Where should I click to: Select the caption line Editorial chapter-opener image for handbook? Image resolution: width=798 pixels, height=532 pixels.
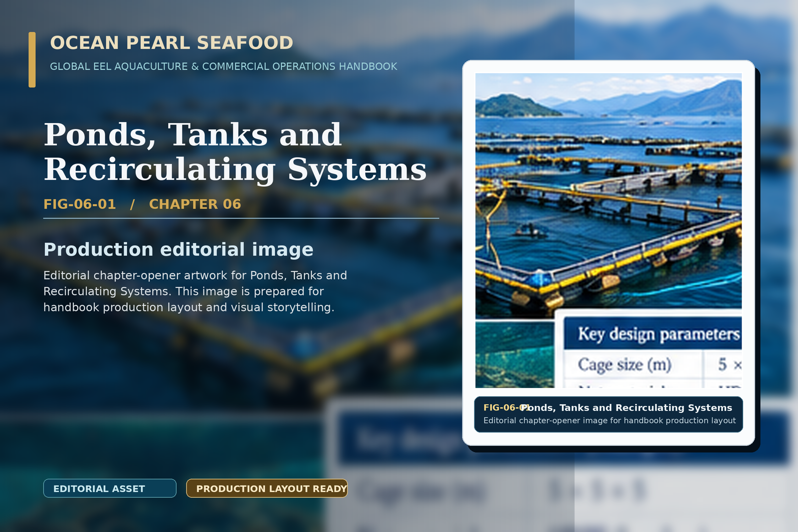click(609, 420)
